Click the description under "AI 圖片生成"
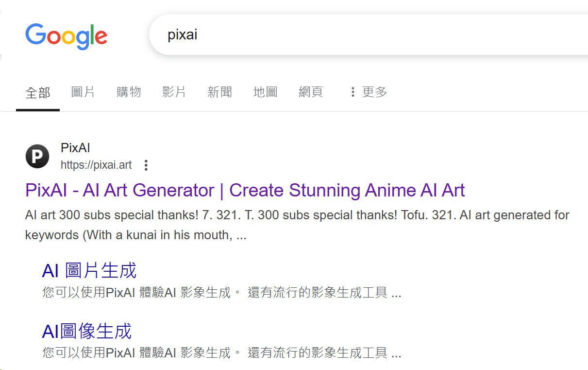 point(221,293)
